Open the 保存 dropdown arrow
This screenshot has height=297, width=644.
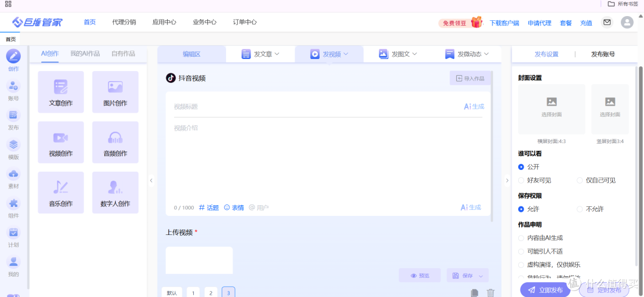click(x=481, y=276)
